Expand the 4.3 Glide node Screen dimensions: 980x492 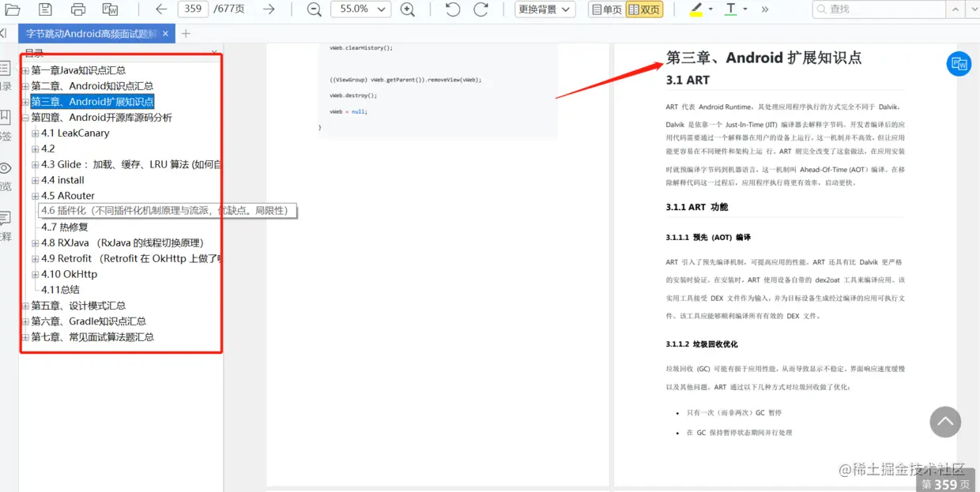click(36, 164)
